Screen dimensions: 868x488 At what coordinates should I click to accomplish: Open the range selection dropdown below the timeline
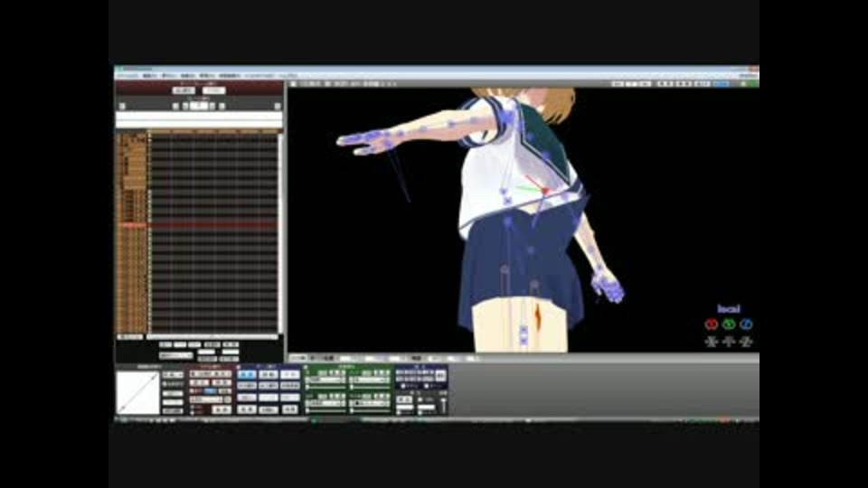point(176,355)
